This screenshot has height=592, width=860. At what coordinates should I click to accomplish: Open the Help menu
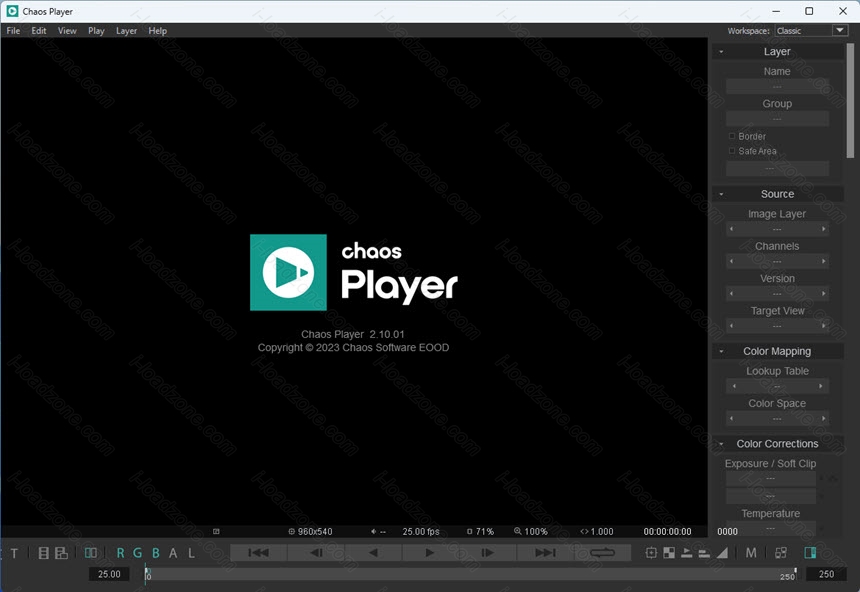[157, 31]
